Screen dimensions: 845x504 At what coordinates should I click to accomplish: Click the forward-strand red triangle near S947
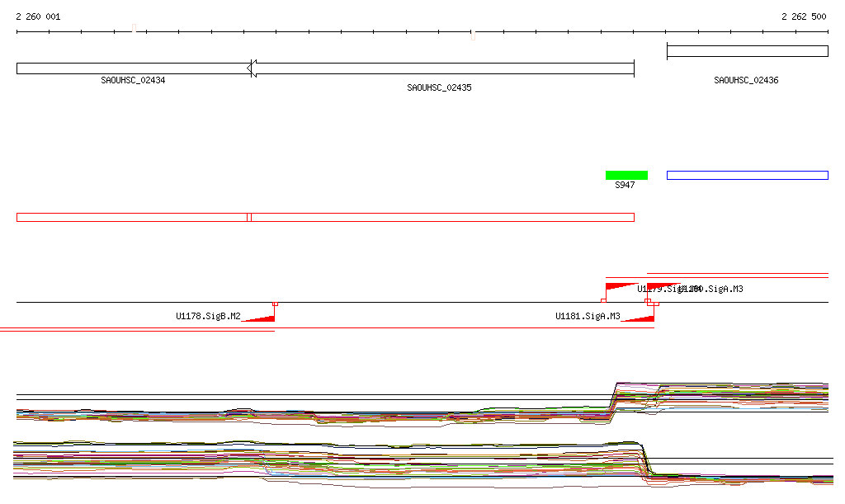[x=622, y=286]
